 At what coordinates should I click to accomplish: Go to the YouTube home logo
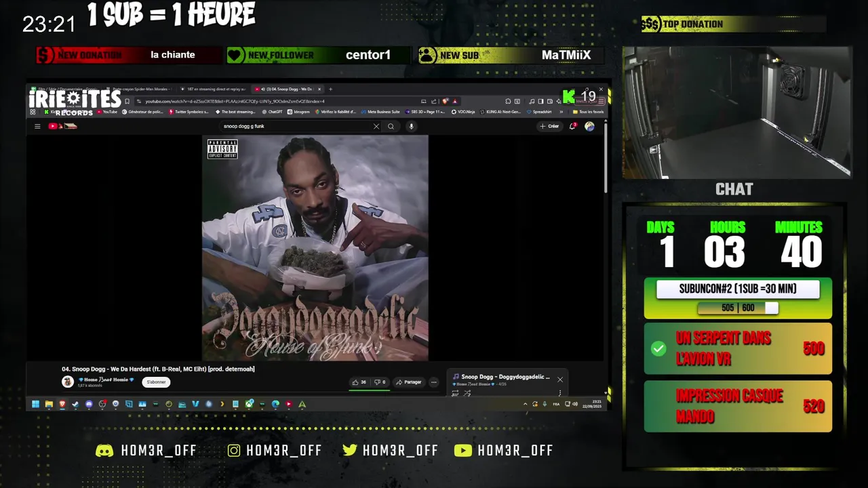click(x=62, y=126)
